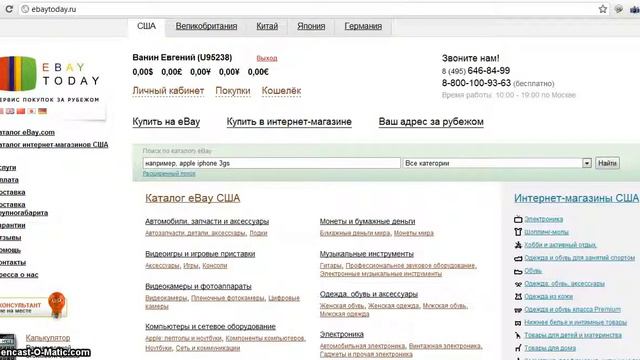Click the icon beside Premium clothing
640x360 pixels.
click(518, 309)
